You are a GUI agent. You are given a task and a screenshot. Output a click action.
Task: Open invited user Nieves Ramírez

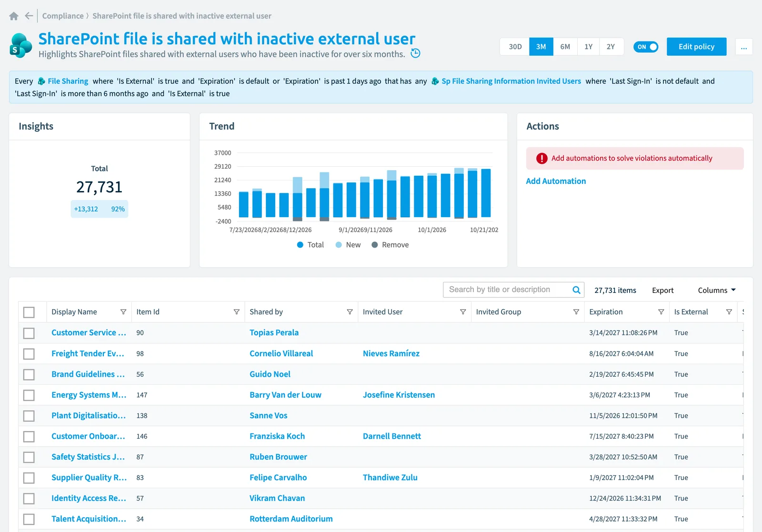point(391,353)
